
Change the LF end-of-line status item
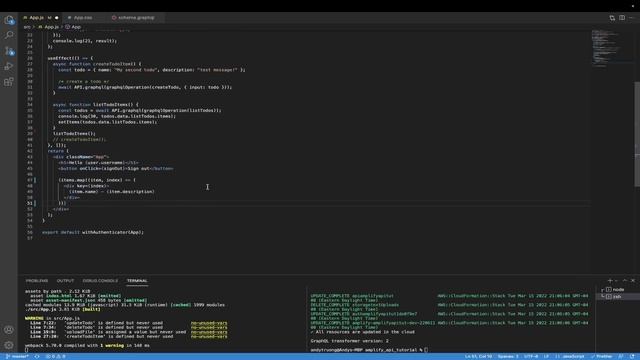[x=546, y=356]
